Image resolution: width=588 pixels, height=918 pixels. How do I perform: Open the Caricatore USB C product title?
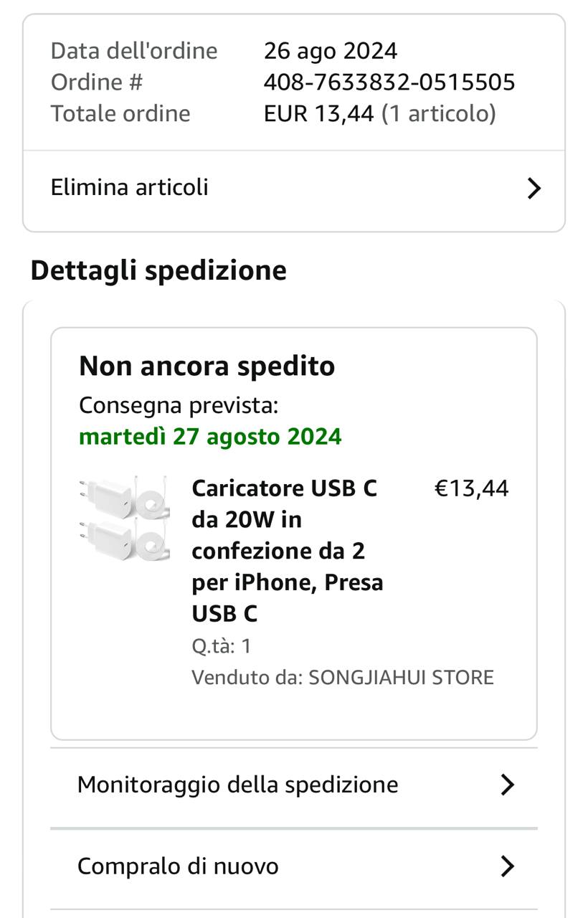pyautogui.click(x=287, y=550)
